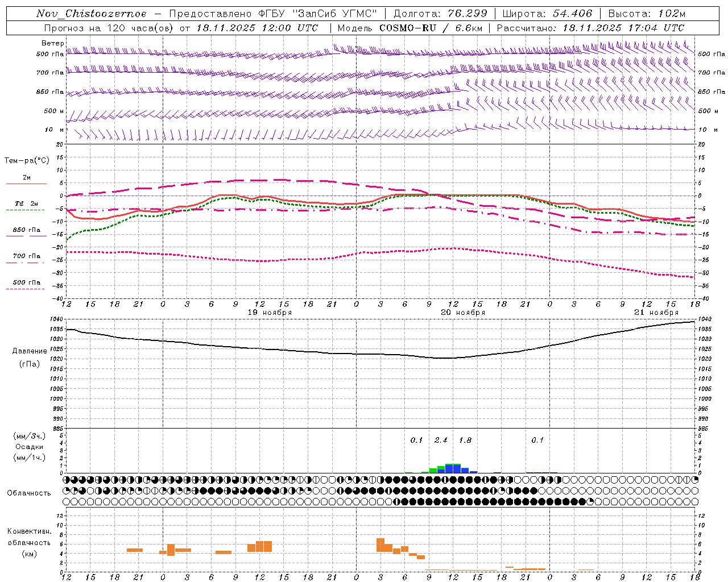Click the 500 м wind level label on the left
Image resolution: width=728 pixels, height=582 pixels.
tap(54, 111)
